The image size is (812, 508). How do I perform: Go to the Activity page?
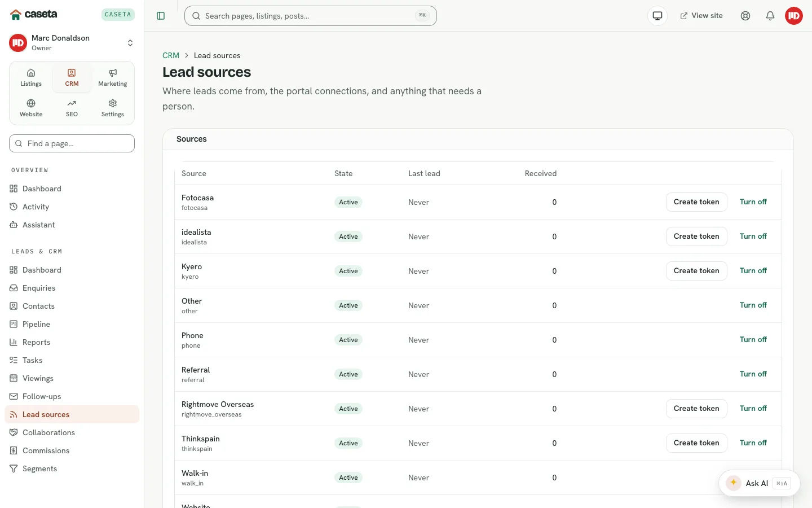(x=72, y=207)
